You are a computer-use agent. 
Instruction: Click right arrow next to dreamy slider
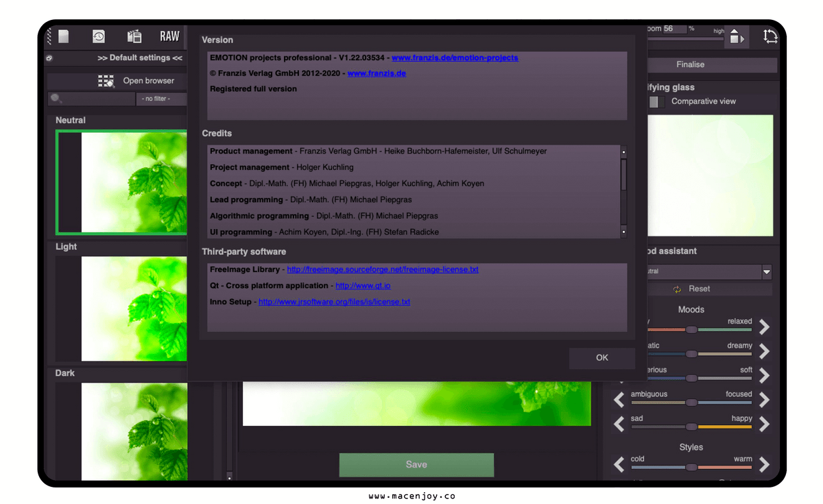point(764,351)
